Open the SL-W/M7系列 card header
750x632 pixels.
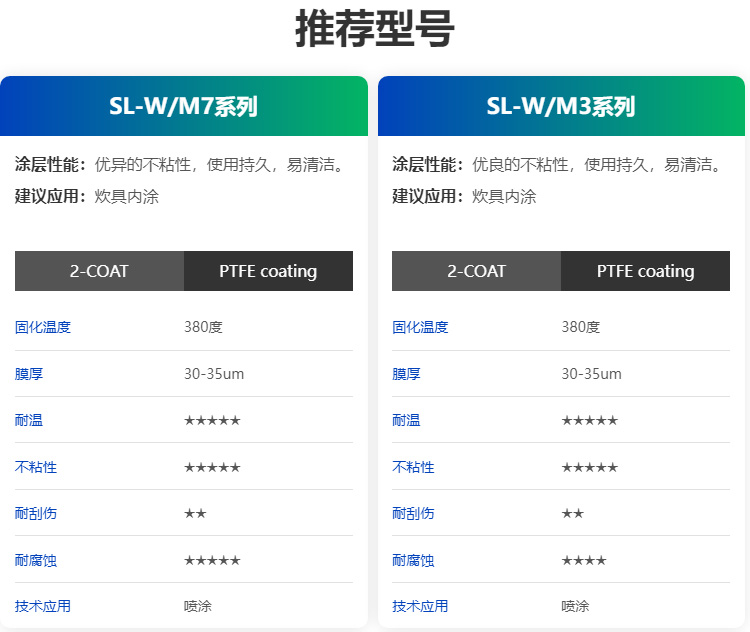[x=184, y=106]
